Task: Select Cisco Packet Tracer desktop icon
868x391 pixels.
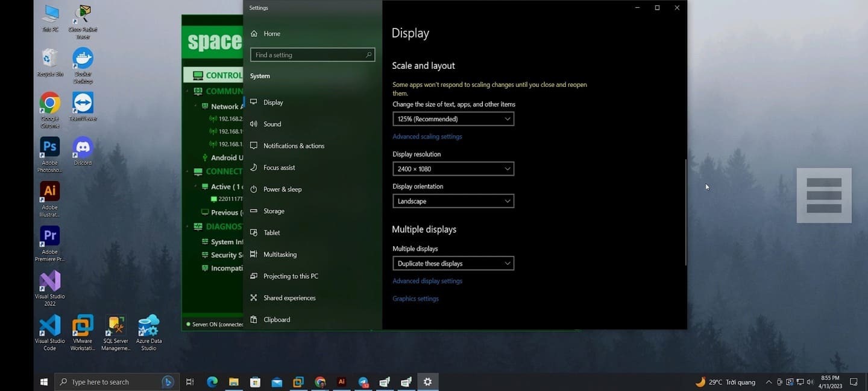Action: pos(83,22)
